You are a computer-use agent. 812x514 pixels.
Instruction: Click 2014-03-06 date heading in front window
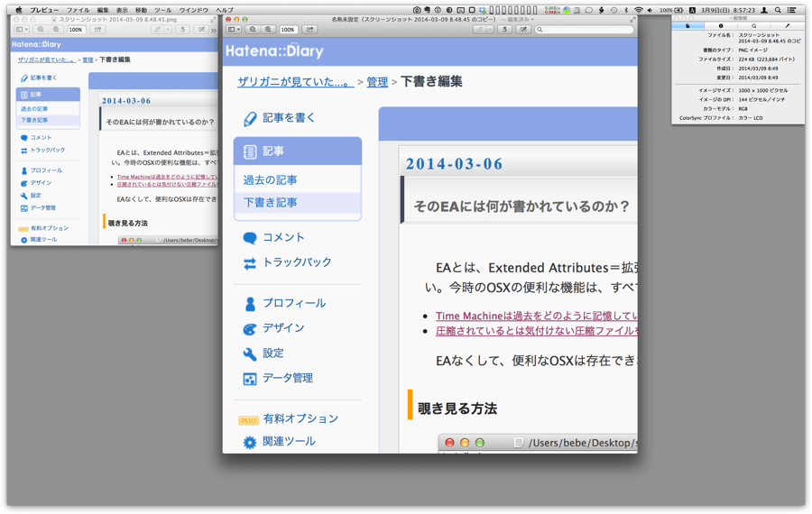coord(454,164)
